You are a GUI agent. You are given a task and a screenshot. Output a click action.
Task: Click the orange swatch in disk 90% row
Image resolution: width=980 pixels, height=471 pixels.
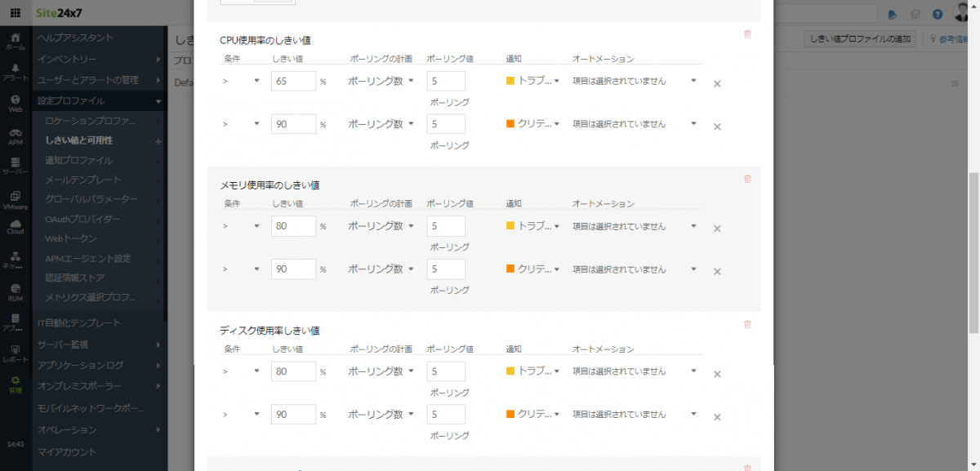point(510,414)
